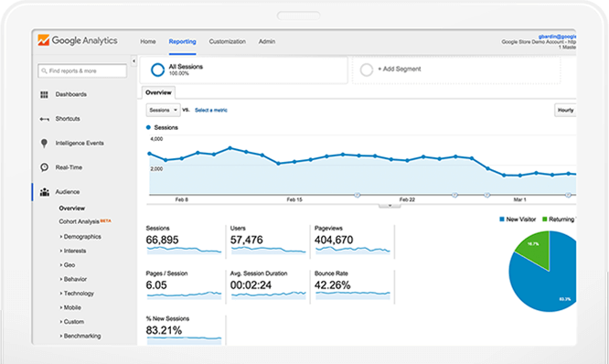
Task: Click the Google Analytics logo icon
Action: (x=44, y=40)
